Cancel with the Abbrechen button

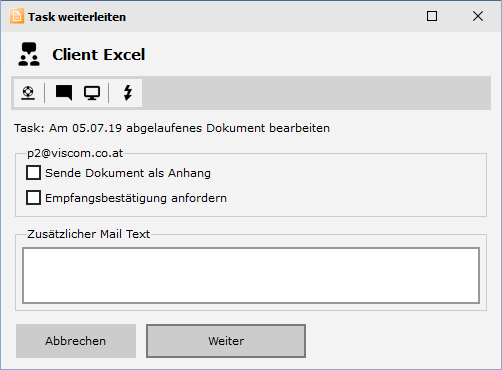click(76, 341)
